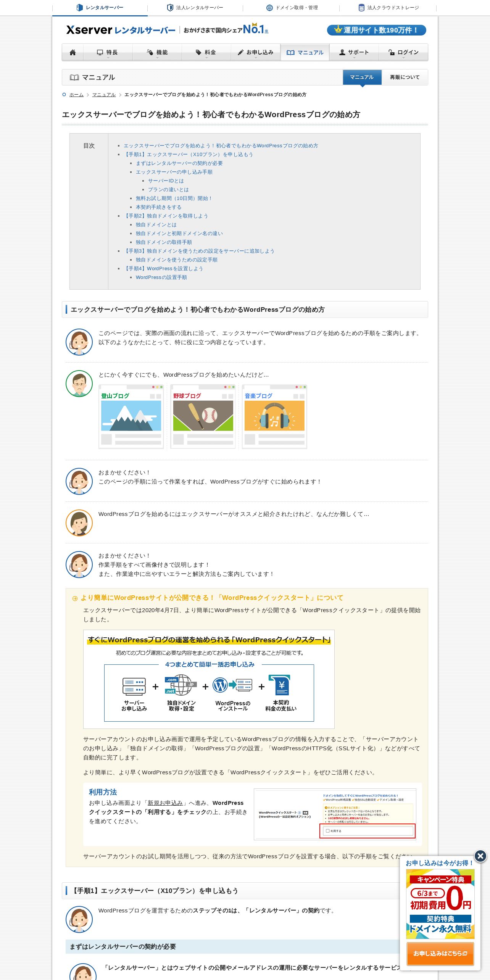Viewport: 490px width, 980px height.
Task: Open the ログイン menu
Action: 403,52
